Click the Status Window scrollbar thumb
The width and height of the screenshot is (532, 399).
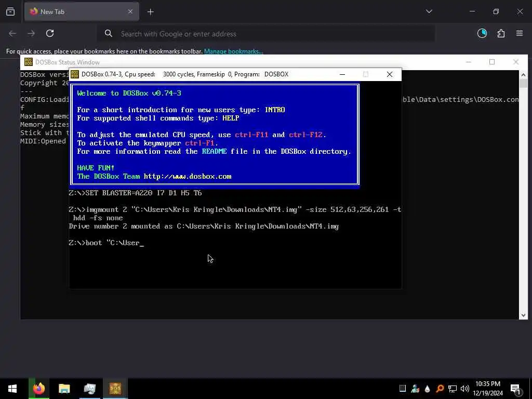click(523, 84)
